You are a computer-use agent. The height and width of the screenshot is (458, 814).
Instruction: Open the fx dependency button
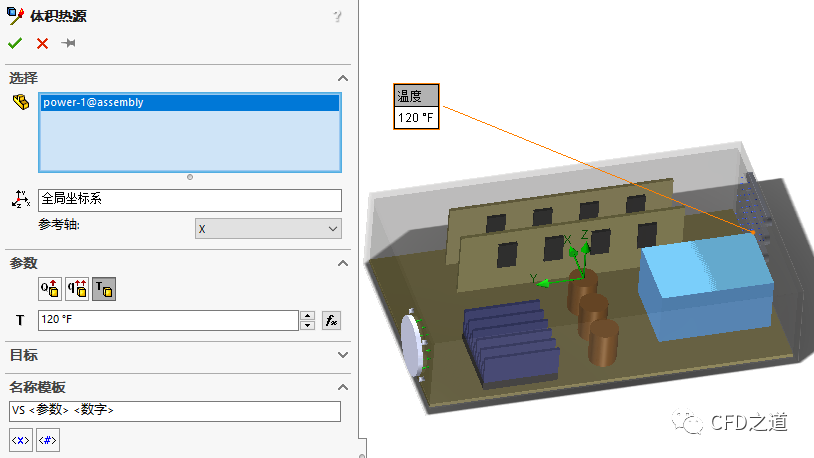click(x=332, y=321)
